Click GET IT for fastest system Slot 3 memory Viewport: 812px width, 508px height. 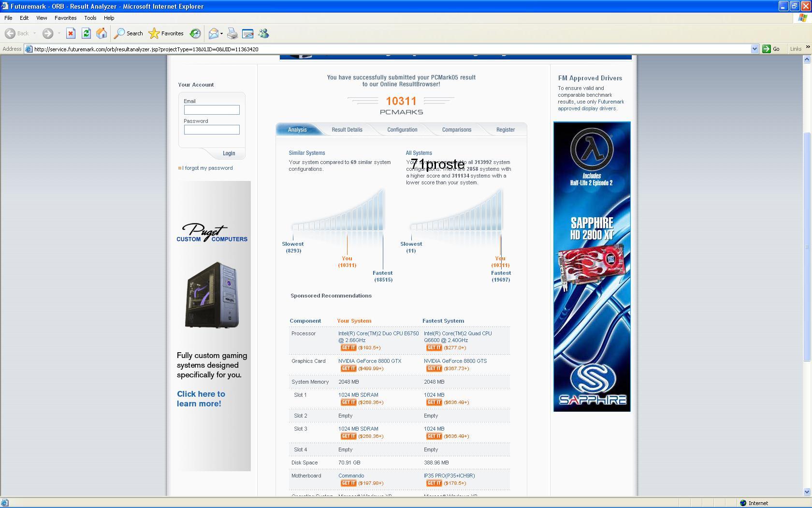coord(434,436)
